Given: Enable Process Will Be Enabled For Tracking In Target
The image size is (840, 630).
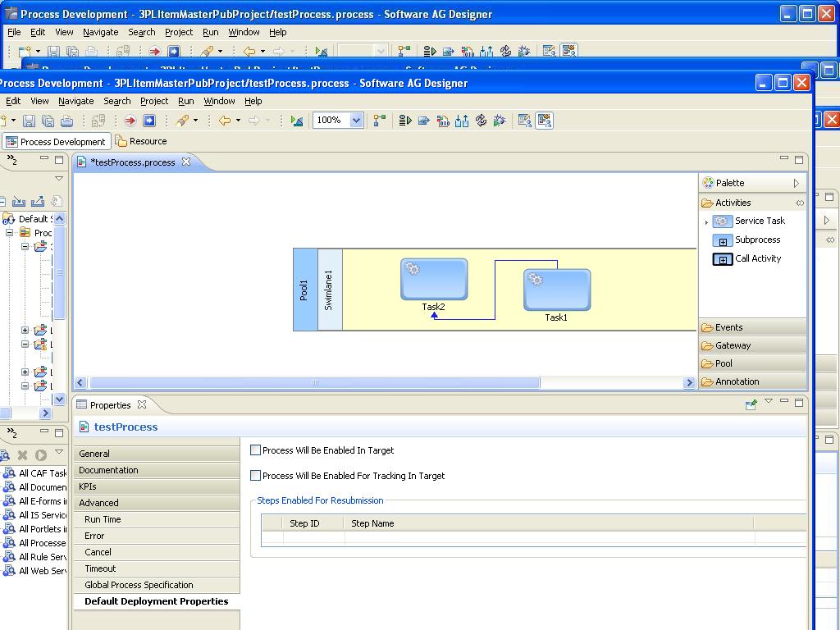Looking at the screenshot, I should point(256,476).
